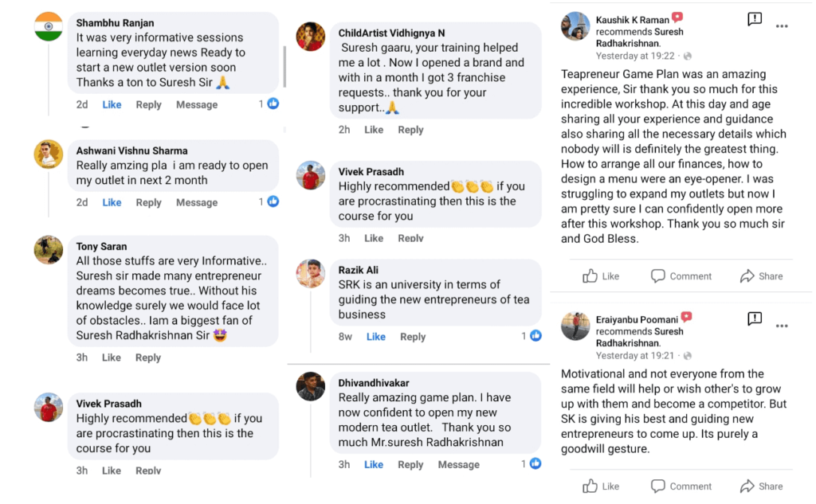Click Share icon on Eraiyanbu Poomani's post
Screen dimensions: 816x504
click(x=747, y=486)
